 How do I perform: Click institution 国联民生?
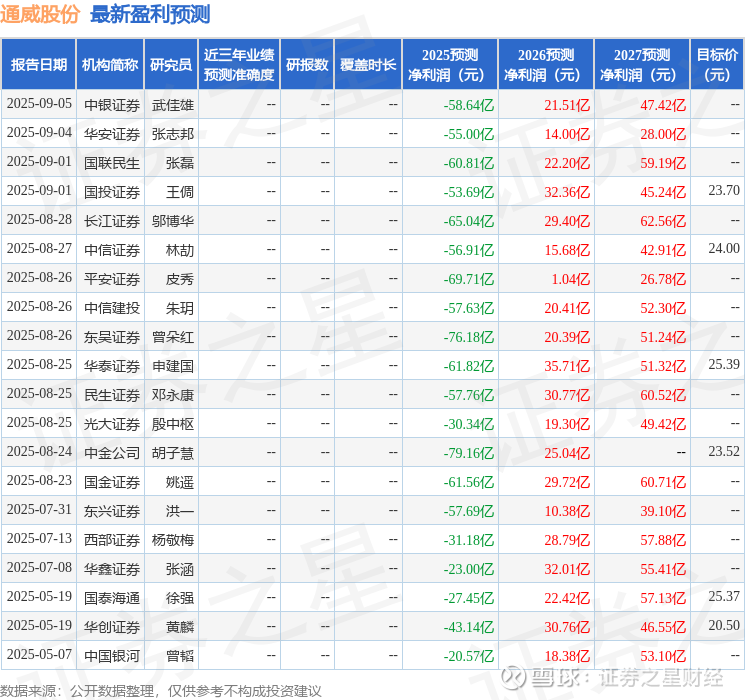coord(112,163)
